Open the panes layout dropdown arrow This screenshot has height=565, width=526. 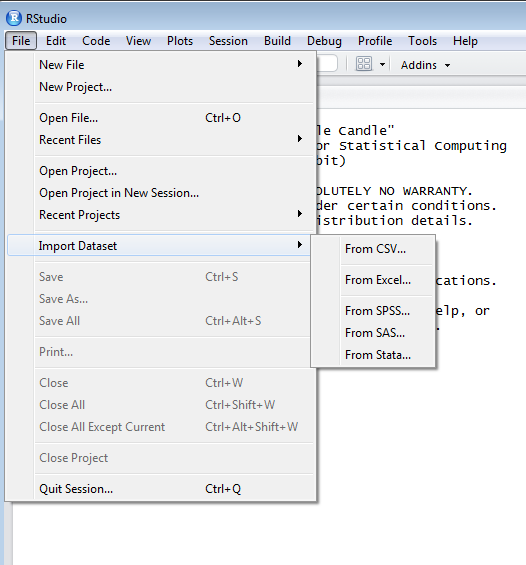[382, 65]
